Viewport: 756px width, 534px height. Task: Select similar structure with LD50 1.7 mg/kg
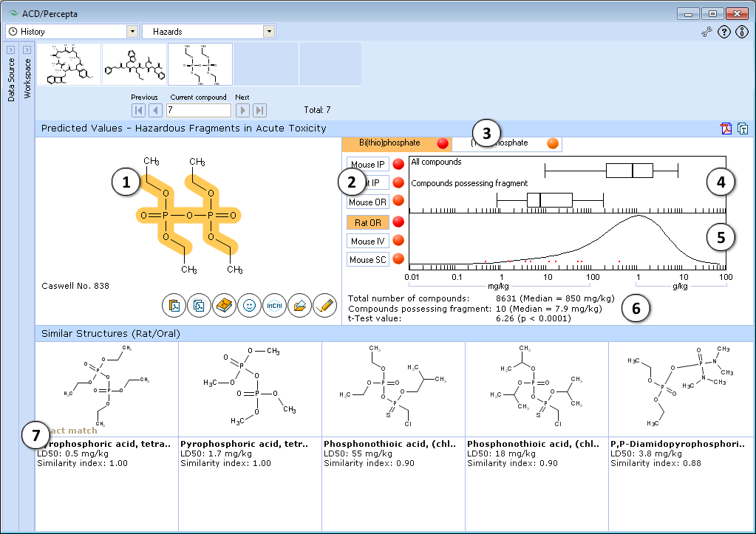pos(250,437)
